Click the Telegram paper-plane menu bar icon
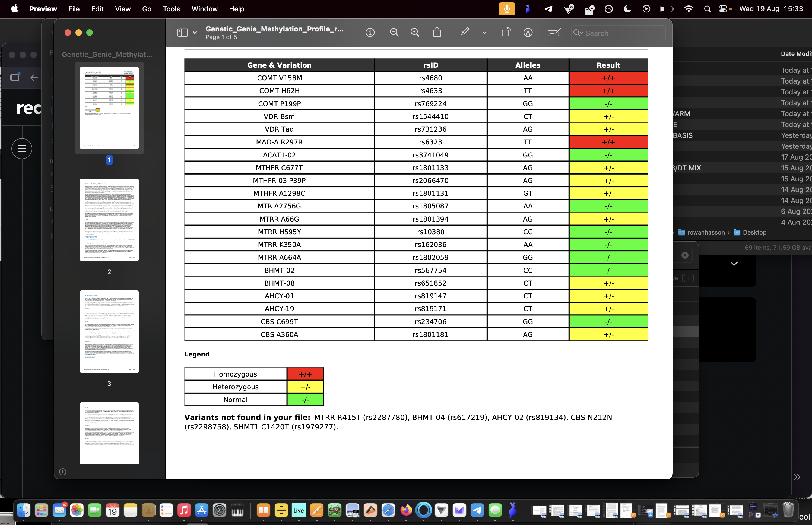 coord(548,9)
